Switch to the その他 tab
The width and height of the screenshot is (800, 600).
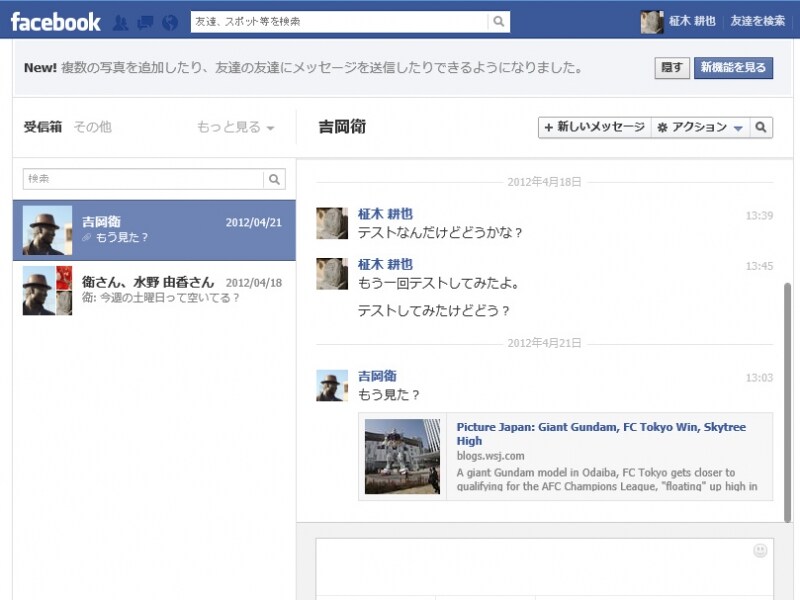click(92, 127)
